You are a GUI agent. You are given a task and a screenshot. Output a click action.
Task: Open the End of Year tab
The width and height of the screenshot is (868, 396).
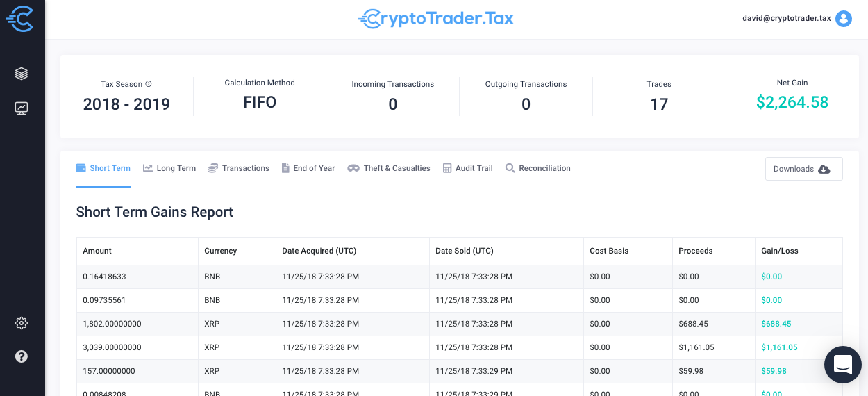[x=308, y=168]
